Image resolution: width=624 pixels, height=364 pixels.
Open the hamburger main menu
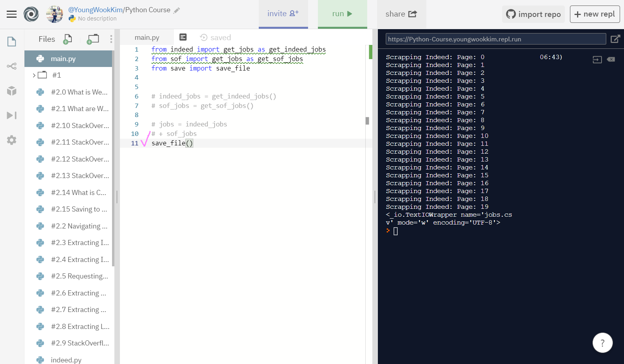coord(12,14)
